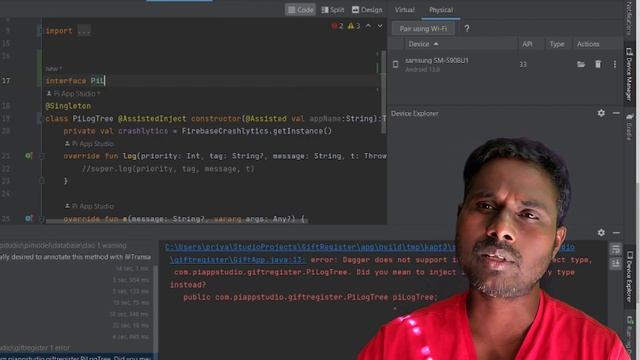Select the samsung SM-S908U1 device row

tap(505, 64)
